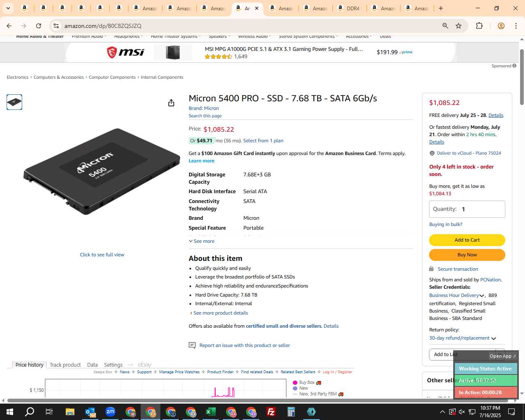
Task: Open the Quantity dropdown
Action: click(x=467, y=209)
